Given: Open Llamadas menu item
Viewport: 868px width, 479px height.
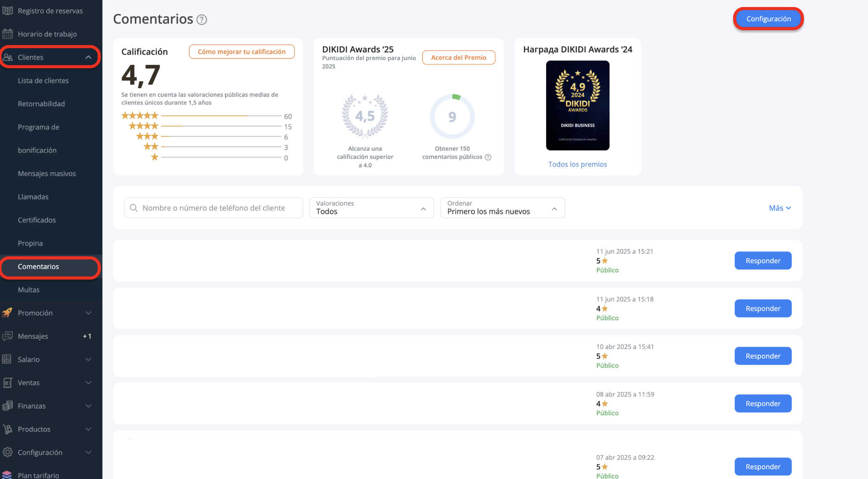Looking at the screenshot, I should [33, 197].
